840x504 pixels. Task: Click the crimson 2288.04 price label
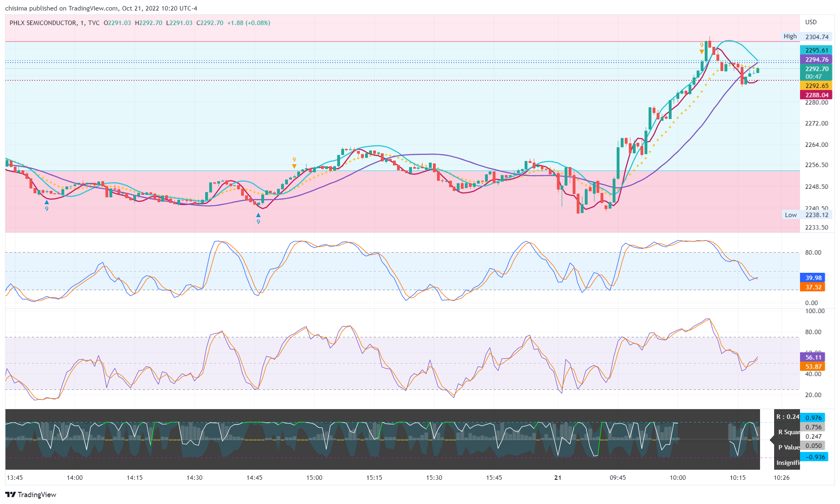click(x=816, y=95)
